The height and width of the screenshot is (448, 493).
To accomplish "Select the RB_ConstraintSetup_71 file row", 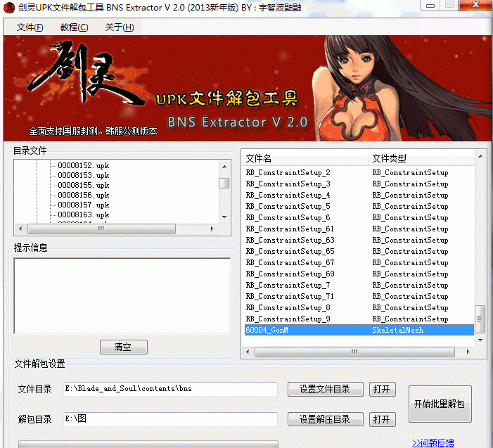I will tap(359, 297).
